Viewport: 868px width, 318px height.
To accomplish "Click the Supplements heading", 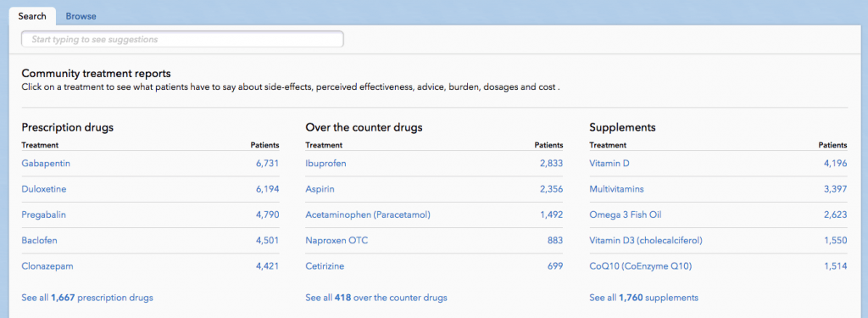I will point(623,127).
